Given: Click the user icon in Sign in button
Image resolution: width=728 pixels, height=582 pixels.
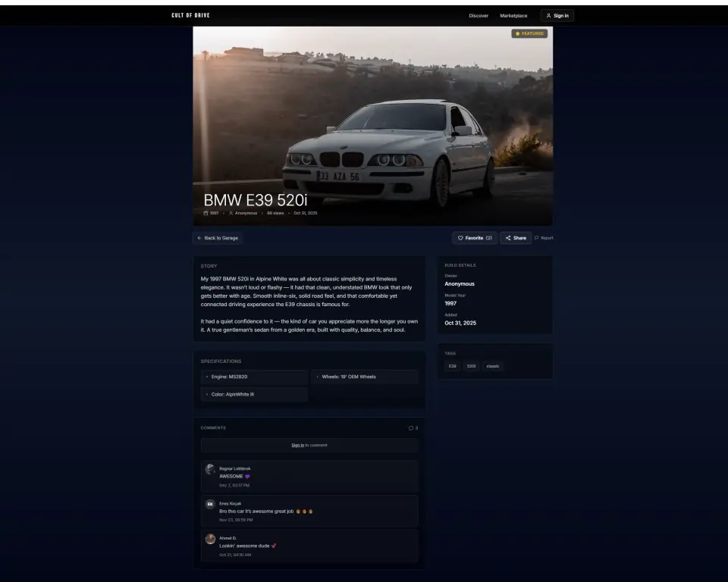Looking at the screenshot, I should [548, 16].
